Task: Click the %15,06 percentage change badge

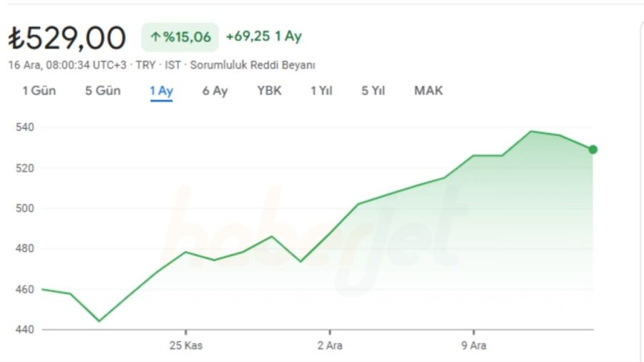Action: [180, 37]
